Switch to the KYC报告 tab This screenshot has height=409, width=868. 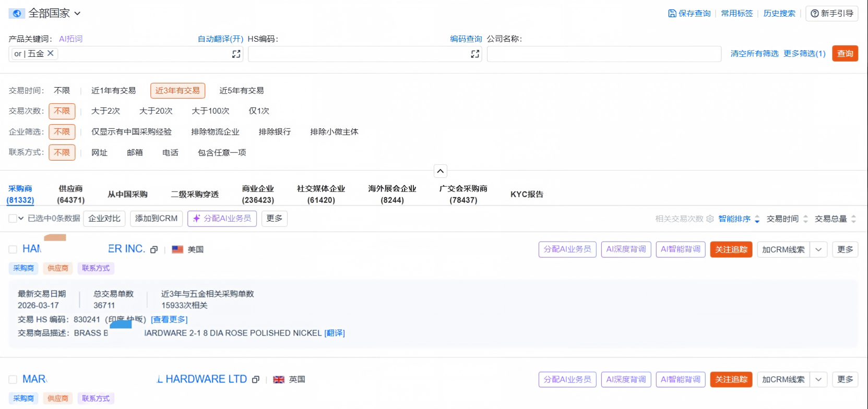click(x=527, y=194)
